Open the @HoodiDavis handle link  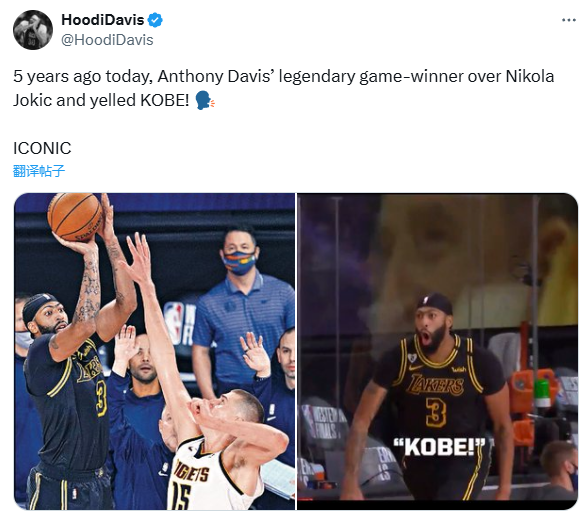click(x=107, y=40)
